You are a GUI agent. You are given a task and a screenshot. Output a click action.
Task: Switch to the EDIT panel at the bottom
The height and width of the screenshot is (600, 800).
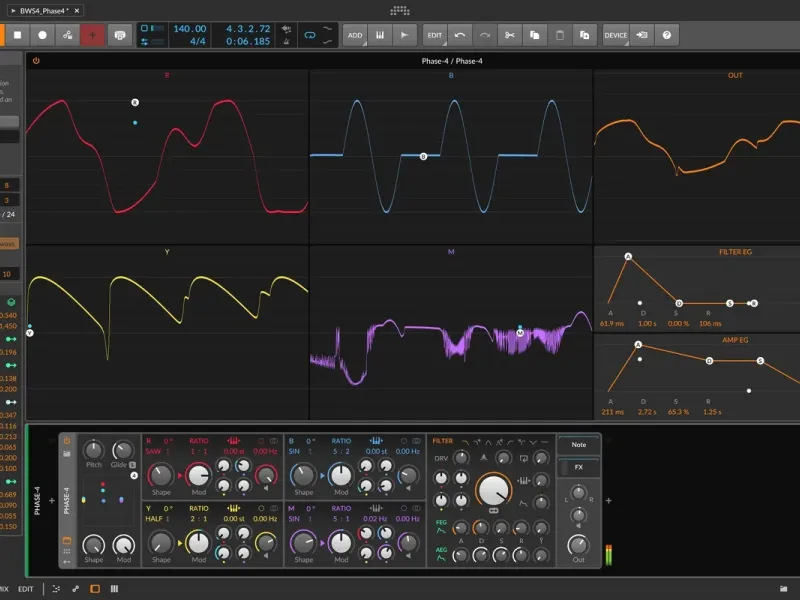coord(26,589)
